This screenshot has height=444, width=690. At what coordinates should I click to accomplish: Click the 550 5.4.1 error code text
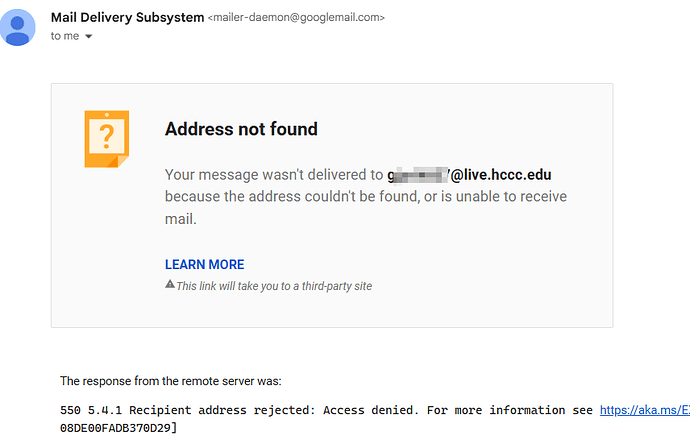(x=93, y=410)
